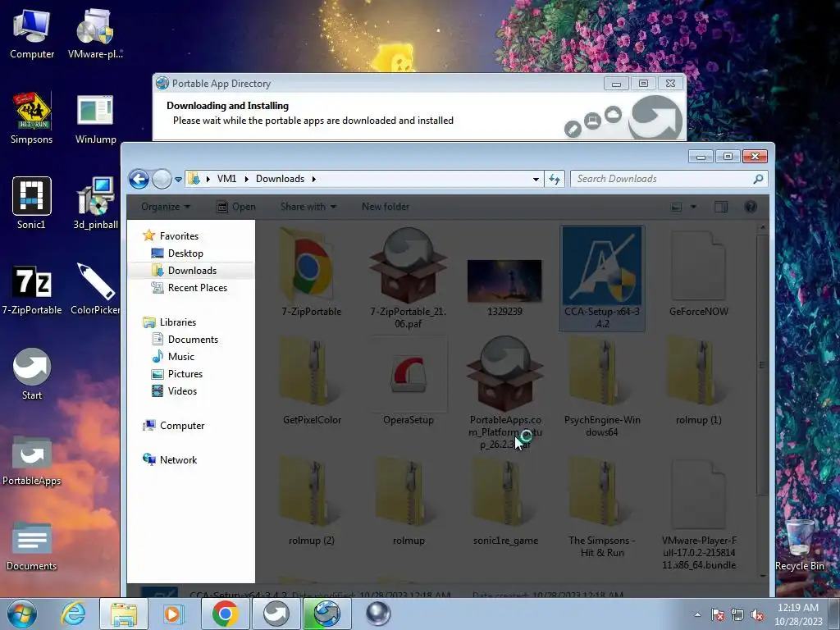Toggle the preview pane button

[721, 207]
